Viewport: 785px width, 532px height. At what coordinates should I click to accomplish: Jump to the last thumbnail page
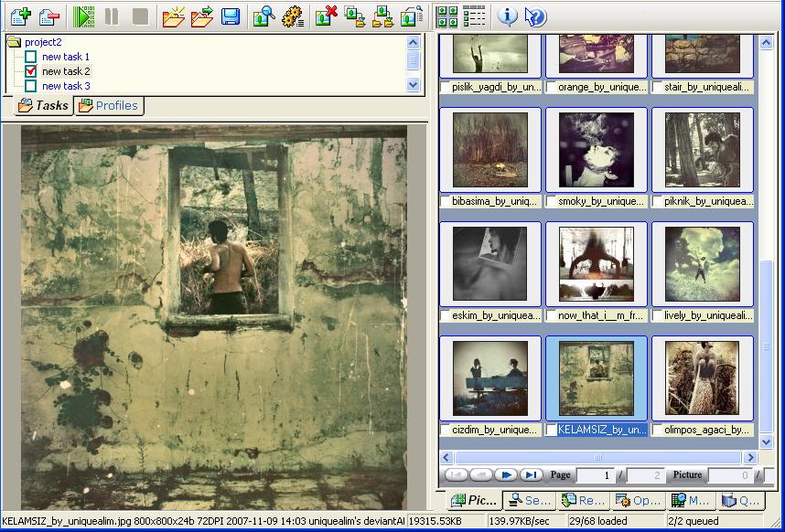coord(531,474)
